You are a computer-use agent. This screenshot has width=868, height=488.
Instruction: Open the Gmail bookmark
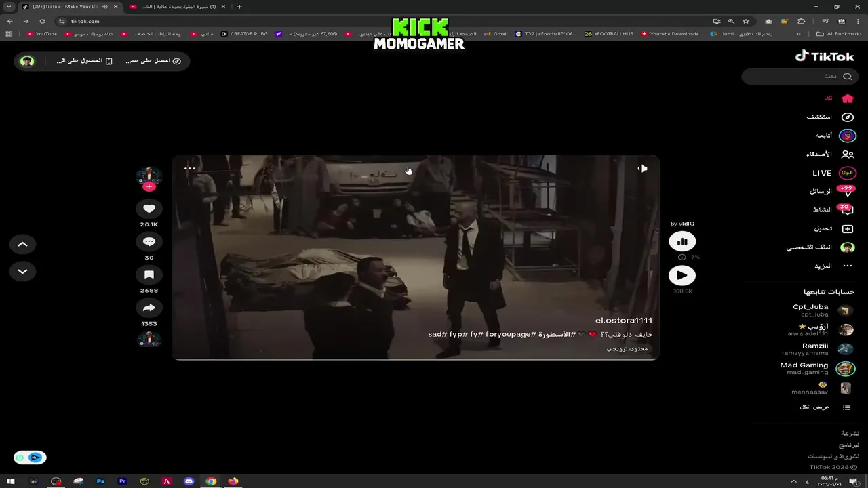(496, 34)
